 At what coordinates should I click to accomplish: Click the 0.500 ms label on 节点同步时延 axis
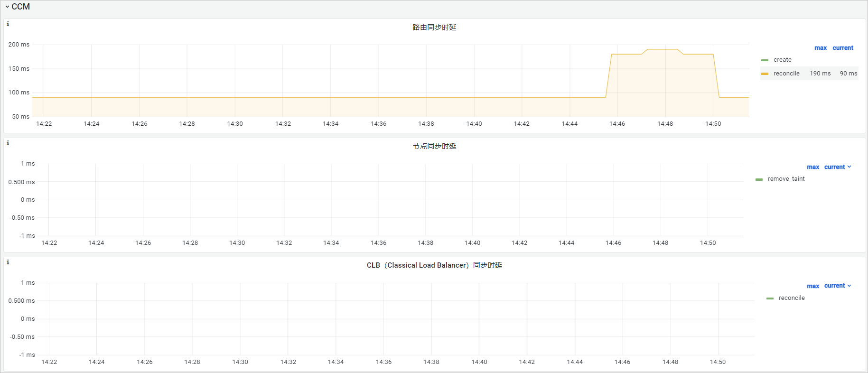click(x=21, y=182)
